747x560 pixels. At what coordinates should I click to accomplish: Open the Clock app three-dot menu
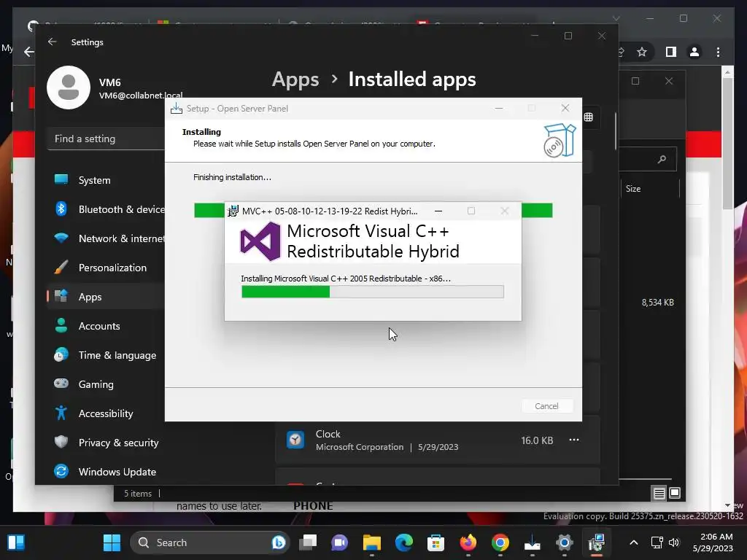click(574, 440)
